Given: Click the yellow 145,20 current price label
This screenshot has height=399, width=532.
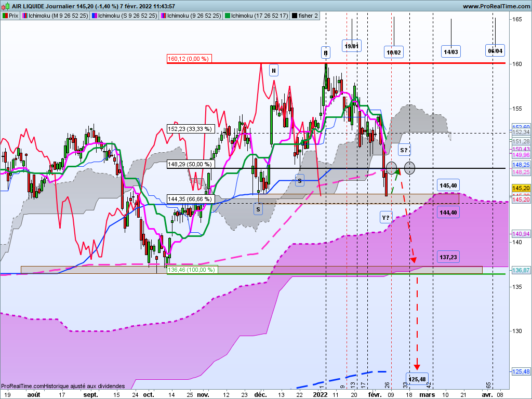Looking at the screenshot, I should click(521, 188).
